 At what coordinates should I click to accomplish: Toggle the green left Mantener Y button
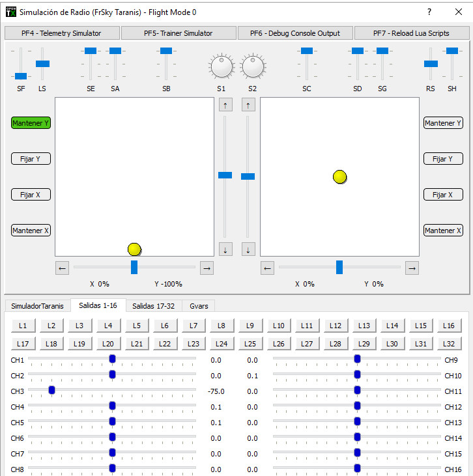click(x=31, y=123)
